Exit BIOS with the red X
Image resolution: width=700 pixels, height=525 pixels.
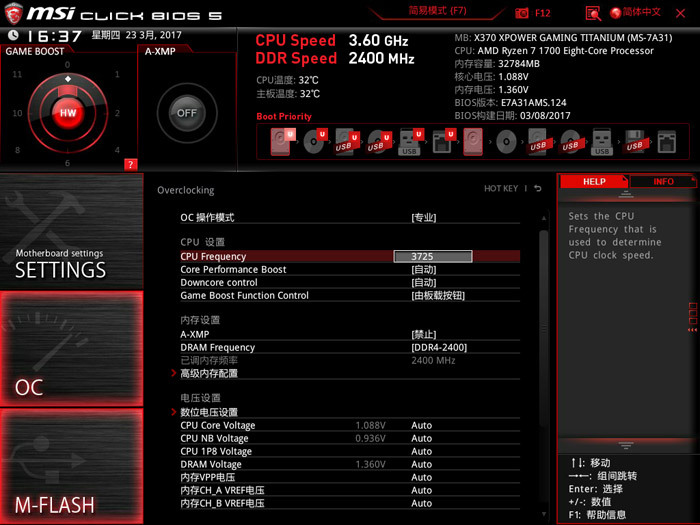[x=680, y=13]
